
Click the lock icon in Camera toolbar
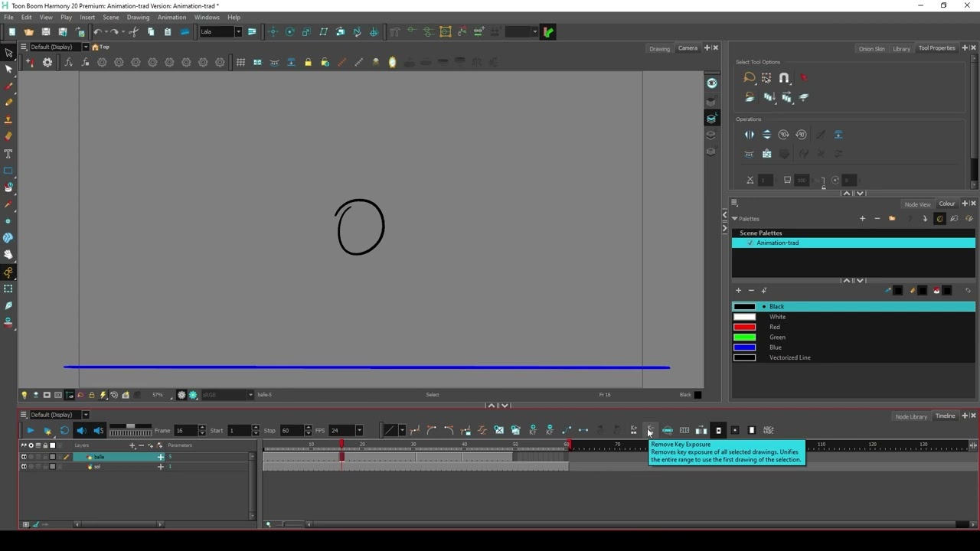pos(308,63)
